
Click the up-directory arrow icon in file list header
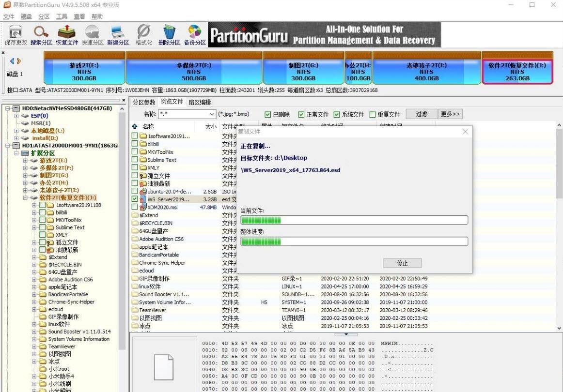[x=135, y=126]
